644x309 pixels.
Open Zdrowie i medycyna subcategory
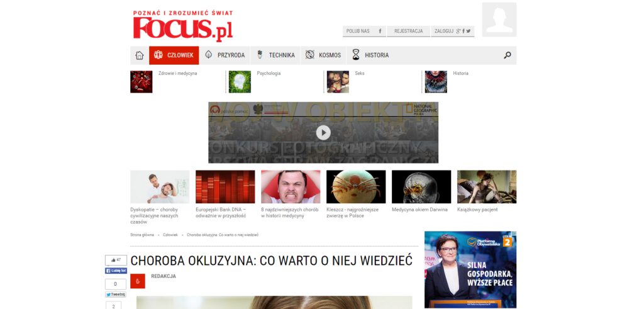pyautogui.click(x=177, y=74)
